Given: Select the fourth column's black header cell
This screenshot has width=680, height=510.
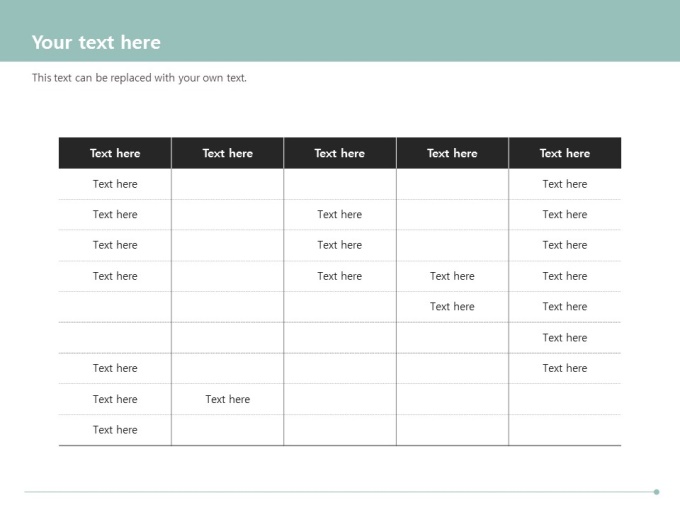Looking at the screenshot, I should pos(452,153).
